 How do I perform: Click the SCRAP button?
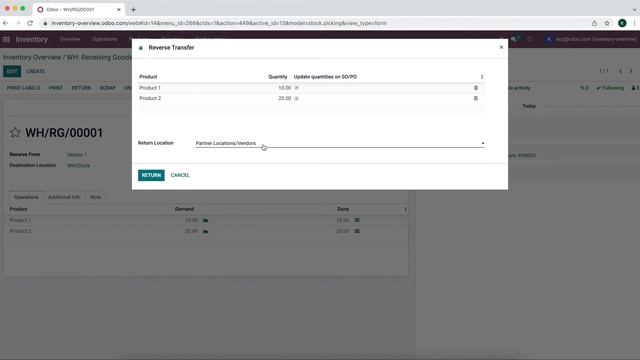click(x=108, y=88)
